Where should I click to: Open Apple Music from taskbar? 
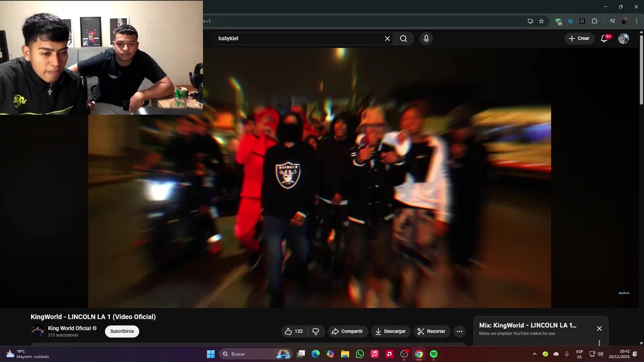pos(374,354)
